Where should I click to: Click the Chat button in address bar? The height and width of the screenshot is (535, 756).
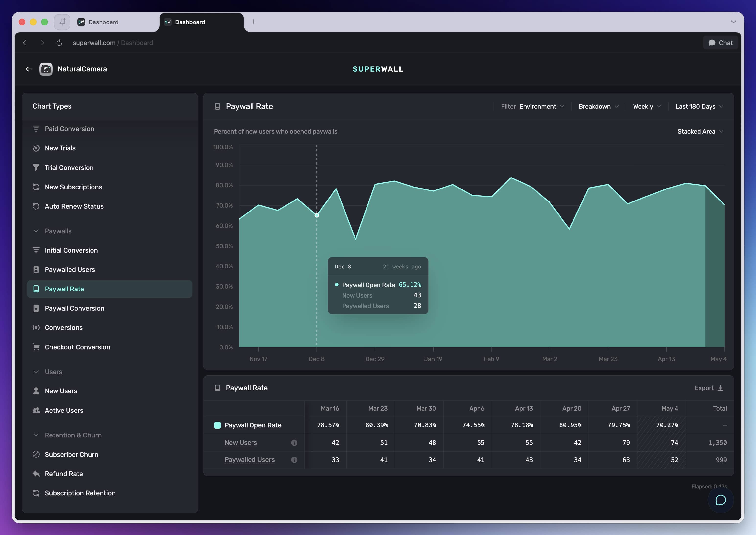click(721, 43)
